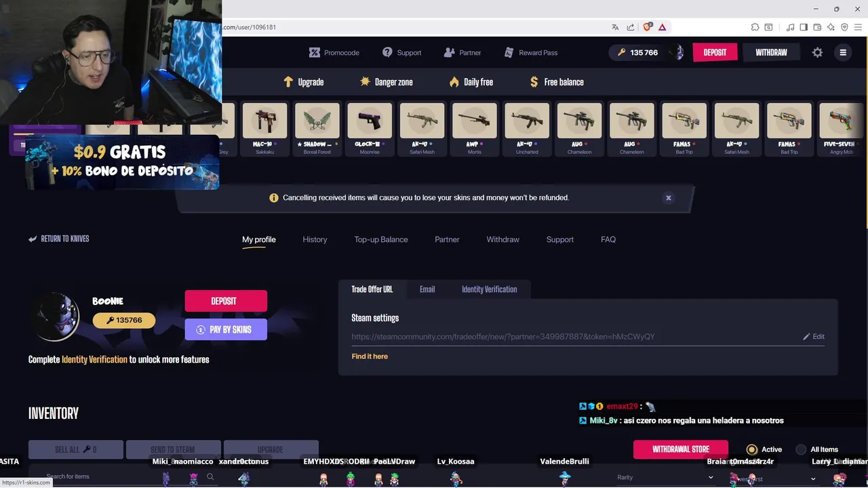Open the hamburger menu in site header
This screenshot has width=868, height=488.
[x=843, y=52]
